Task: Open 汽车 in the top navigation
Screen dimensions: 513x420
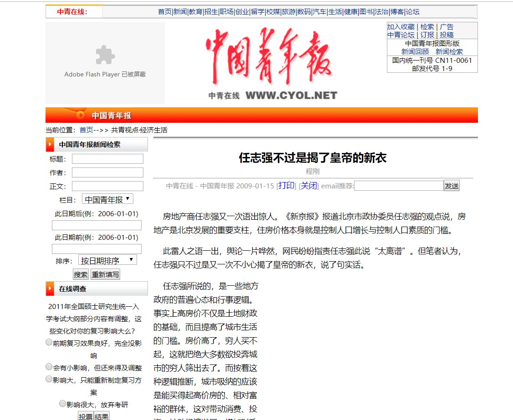Action: pos(320,12)
